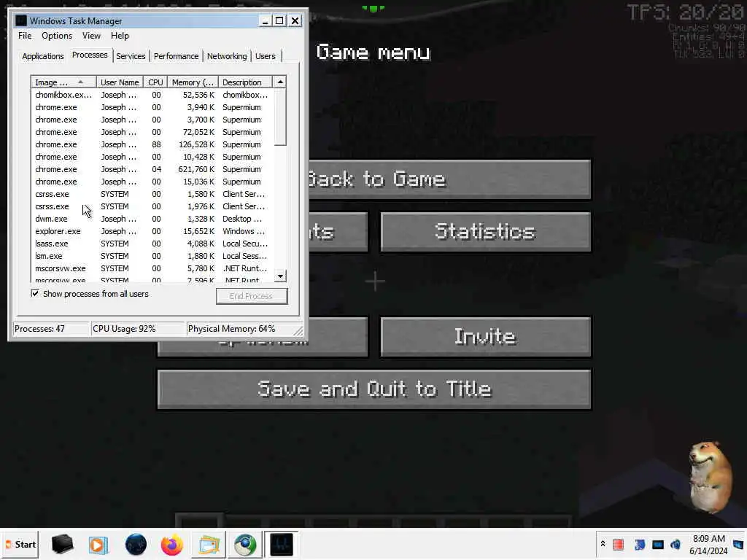Open the Start menu
The height and width of the screenshot is (560, 747).
pos(20,544)
